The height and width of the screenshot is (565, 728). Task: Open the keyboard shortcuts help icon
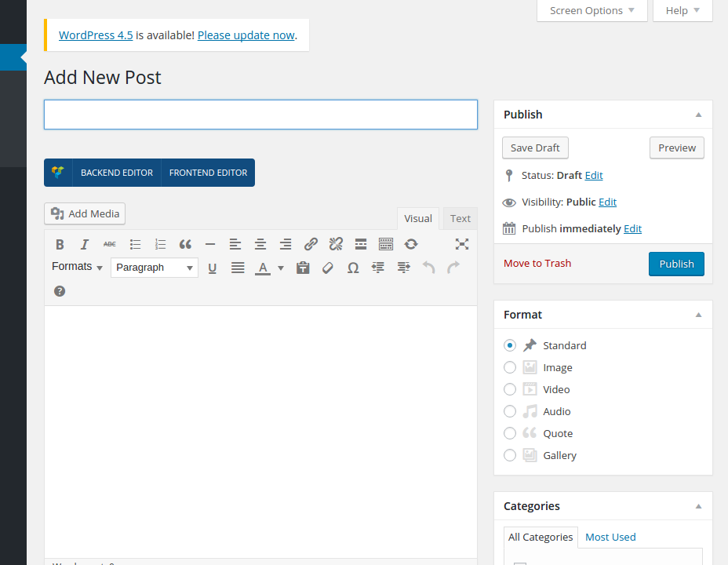pos(60,291)
